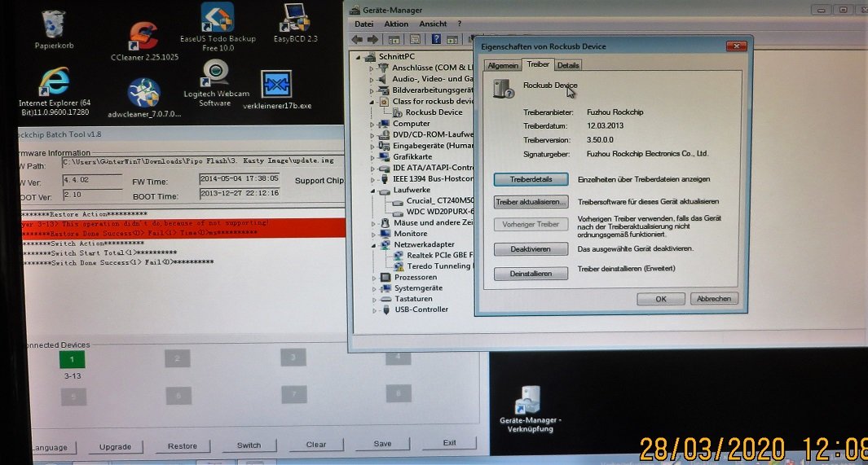Expand the Computer node

(x=372, y=124)
